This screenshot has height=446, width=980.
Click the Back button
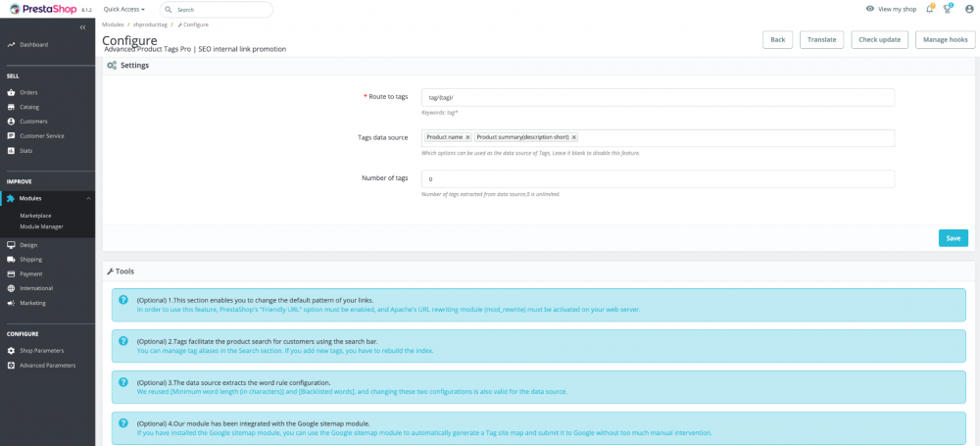(777, 39)
